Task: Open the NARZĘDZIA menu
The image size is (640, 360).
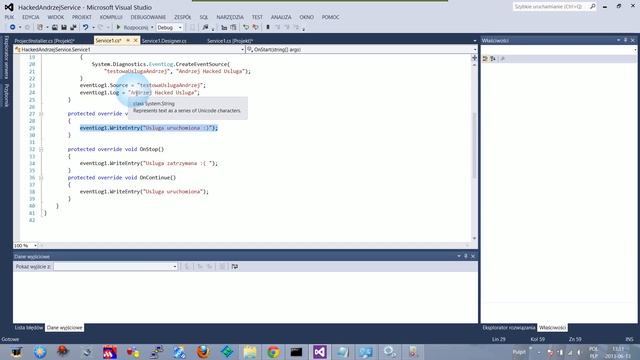Action: pos(230,17)
